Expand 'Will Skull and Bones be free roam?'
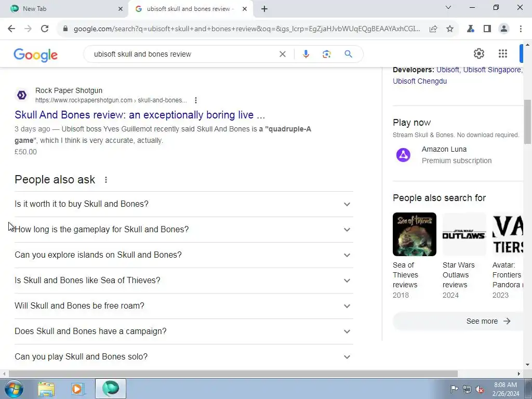The height and width of the screenshot is (399, 532). (184, 306)
